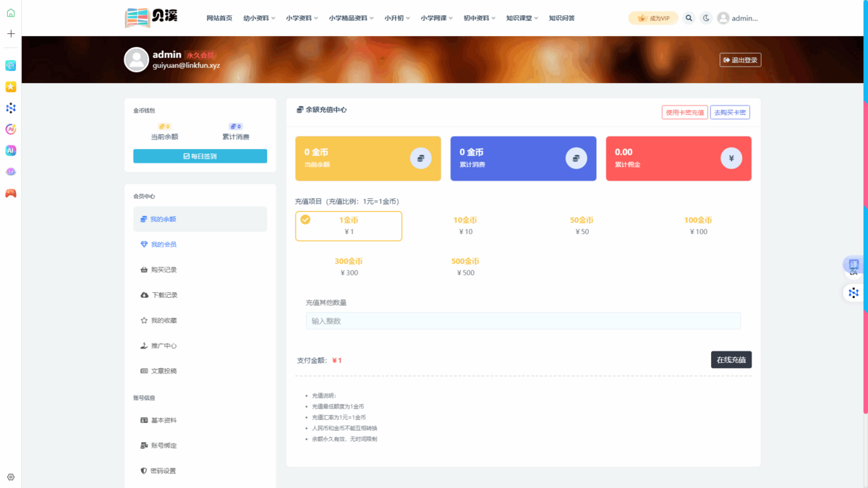Expand the 小学精品资料 dropdown menu

(351, 18)
